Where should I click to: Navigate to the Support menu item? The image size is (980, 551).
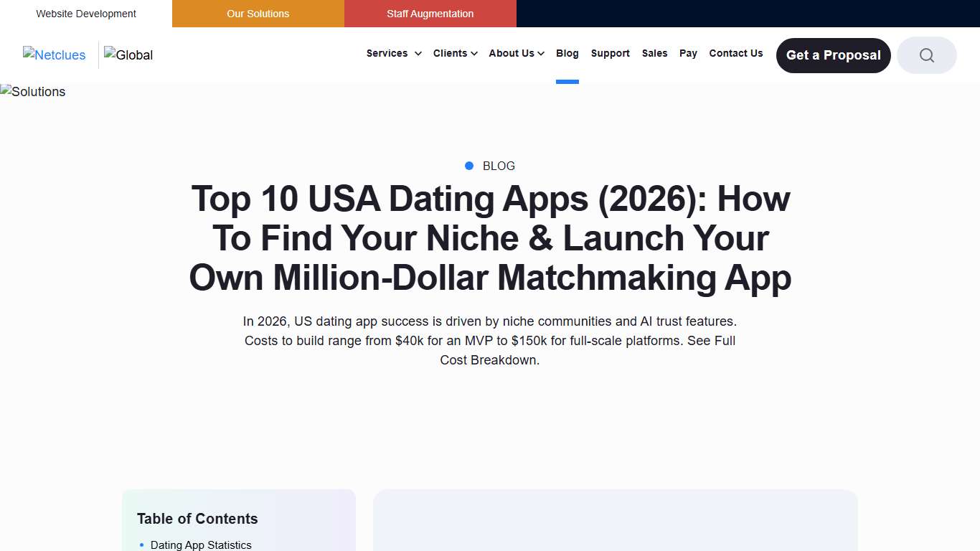(x=610, y=53)
